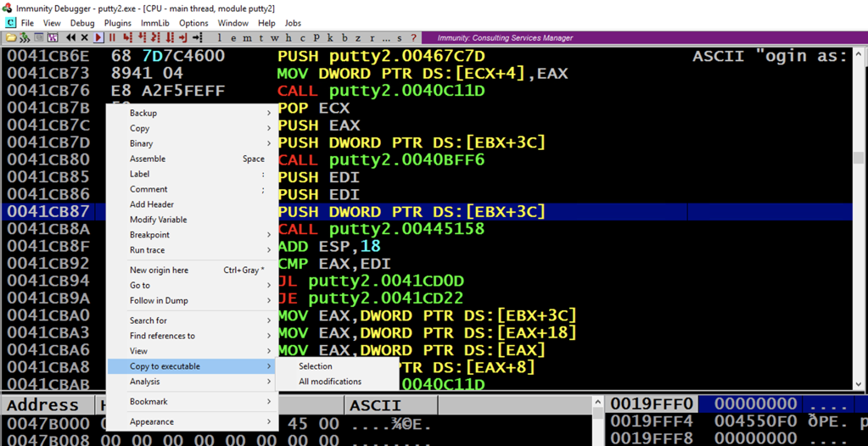Click the 'z' toolbar button
868x446 pixels.
click(358, 37)
